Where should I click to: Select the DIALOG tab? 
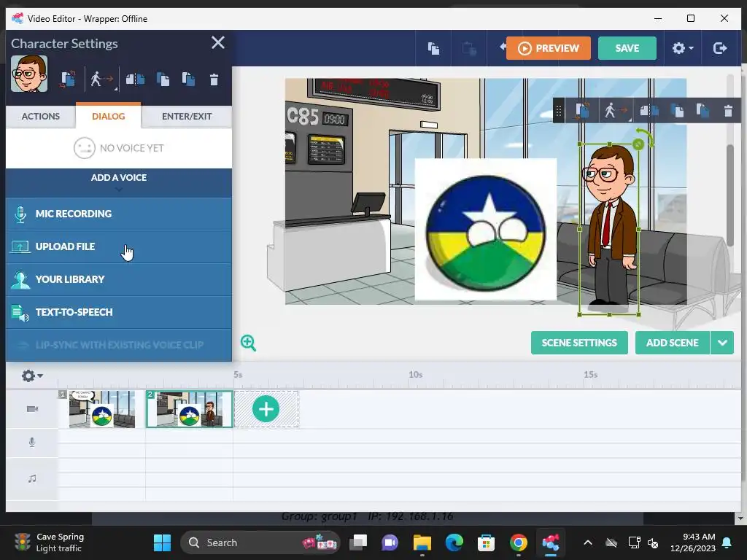pyautogui.click(x=108, y=116)
